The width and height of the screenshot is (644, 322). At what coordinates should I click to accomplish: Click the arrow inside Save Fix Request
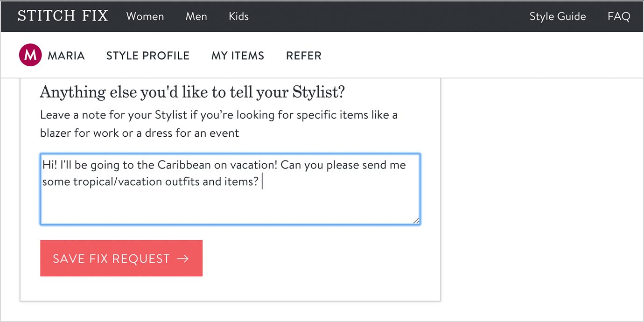click(183, 259)
